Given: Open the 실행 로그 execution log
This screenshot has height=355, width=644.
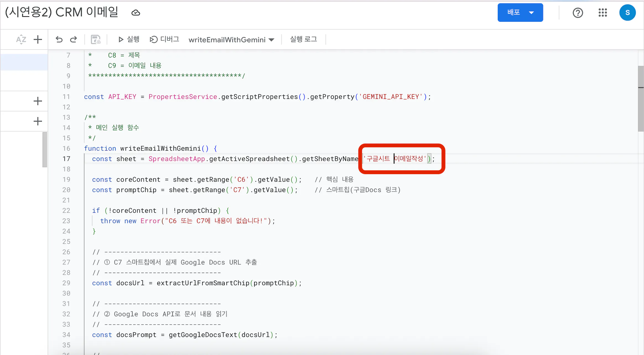Looking at the screenshot, I should (303, 40).
